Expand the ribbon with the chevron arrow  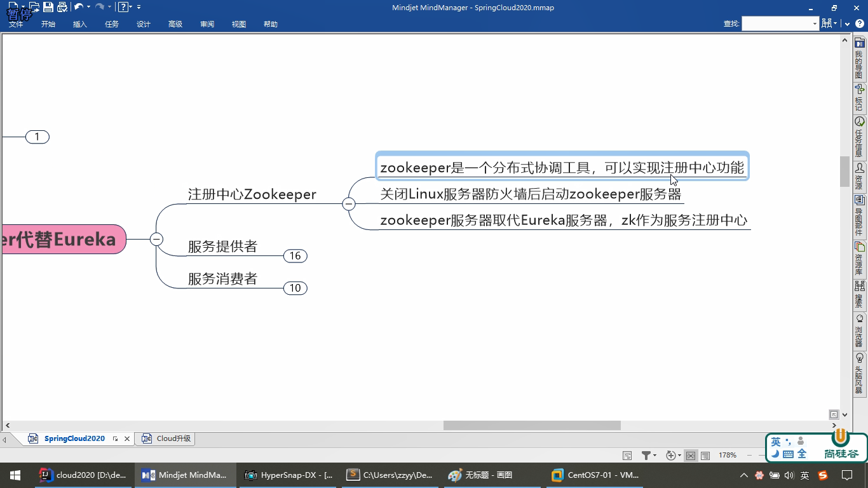847,24
